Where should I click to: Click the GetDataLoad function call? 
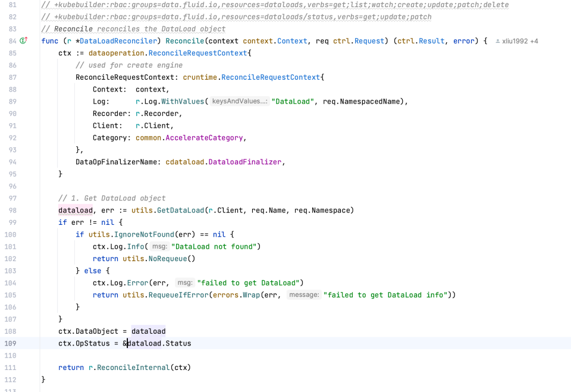tap(180, 211)
